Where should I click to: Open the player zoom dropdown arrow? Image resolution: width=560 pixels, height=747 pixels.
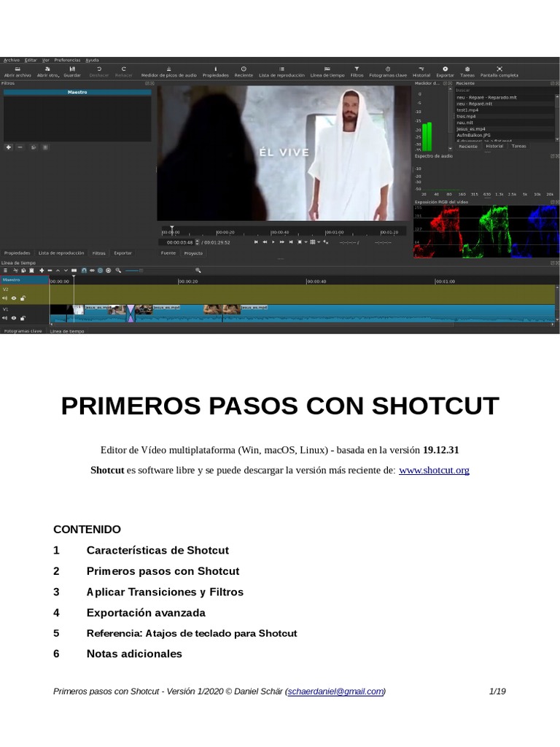[x=306, y=242]
